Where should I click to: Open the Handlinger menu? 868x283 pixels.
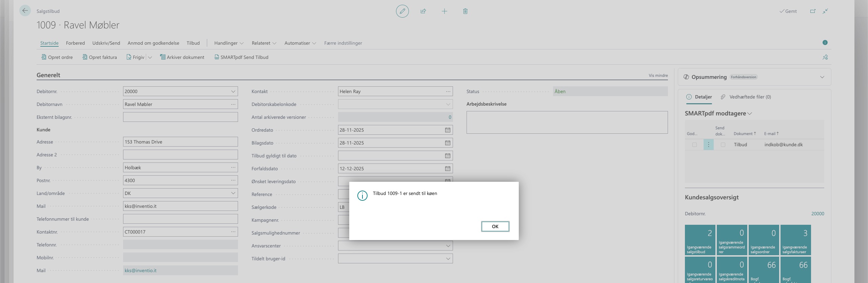[229, 43]
